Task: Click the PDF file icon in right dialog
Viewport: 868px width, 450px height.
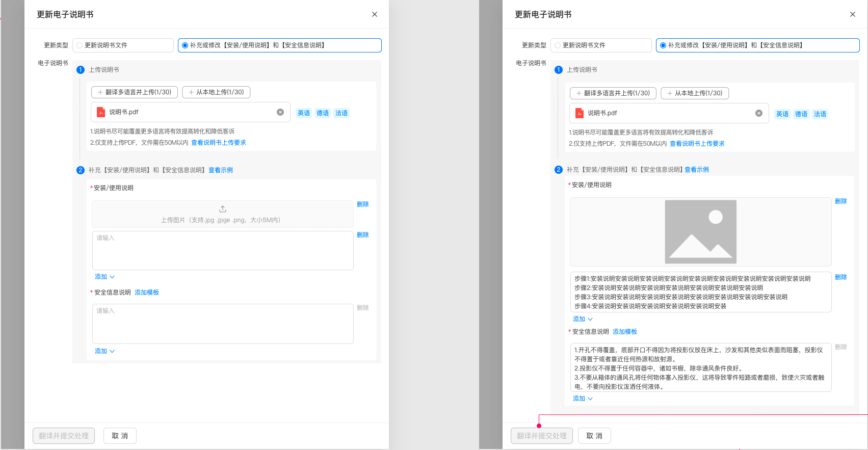Action: [579, 113]
